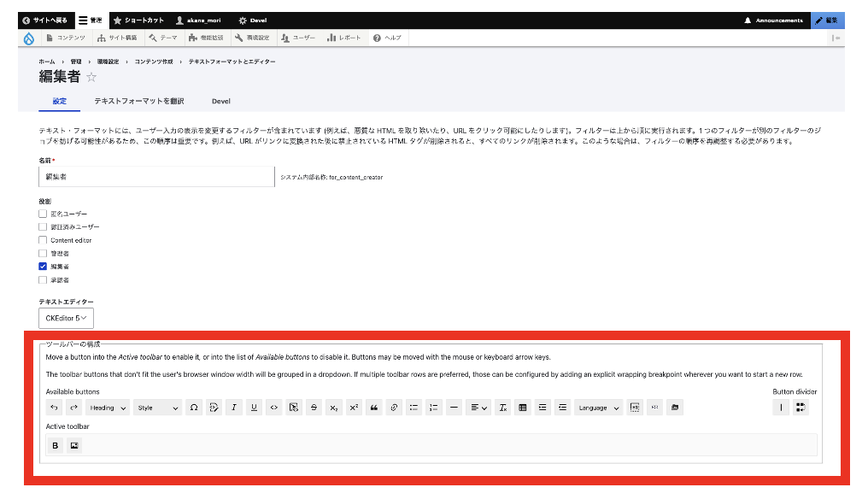Click the Bold button in Active toolbar

(x=56, y=445)
